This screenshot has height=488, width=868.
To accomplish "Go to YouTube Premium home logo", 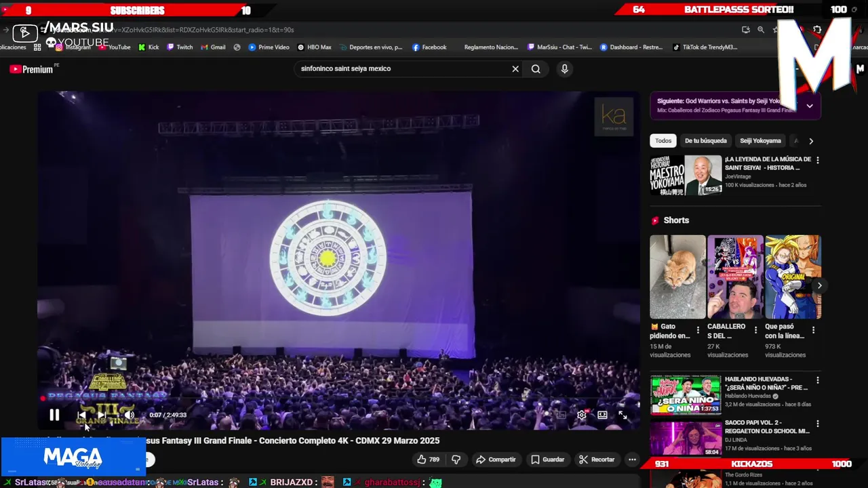I will [x=31, y=69].
